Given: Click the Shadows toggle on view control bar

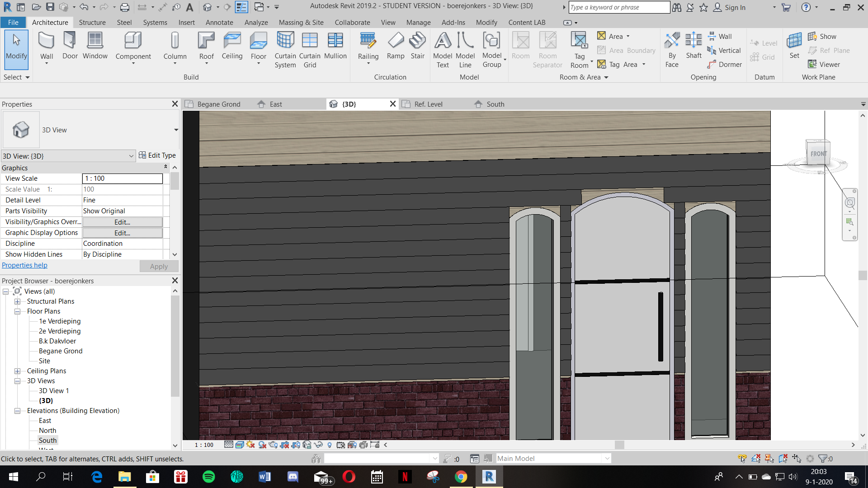Looking at the screenshot, I should [x=262, y=445].
